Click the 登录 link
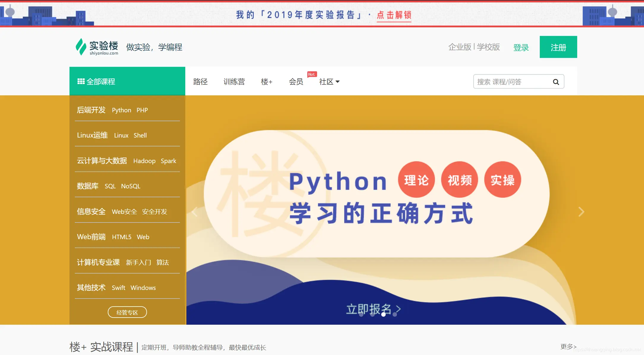 click(521, 47)
